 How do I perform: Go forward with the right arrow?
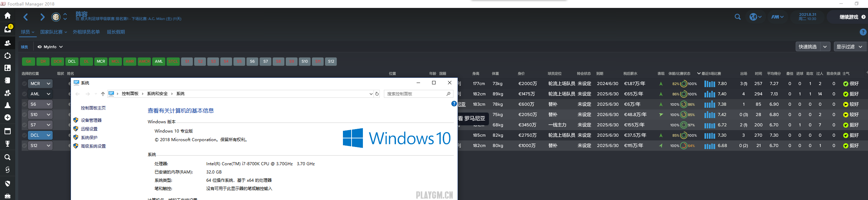(x=42, y=17)
